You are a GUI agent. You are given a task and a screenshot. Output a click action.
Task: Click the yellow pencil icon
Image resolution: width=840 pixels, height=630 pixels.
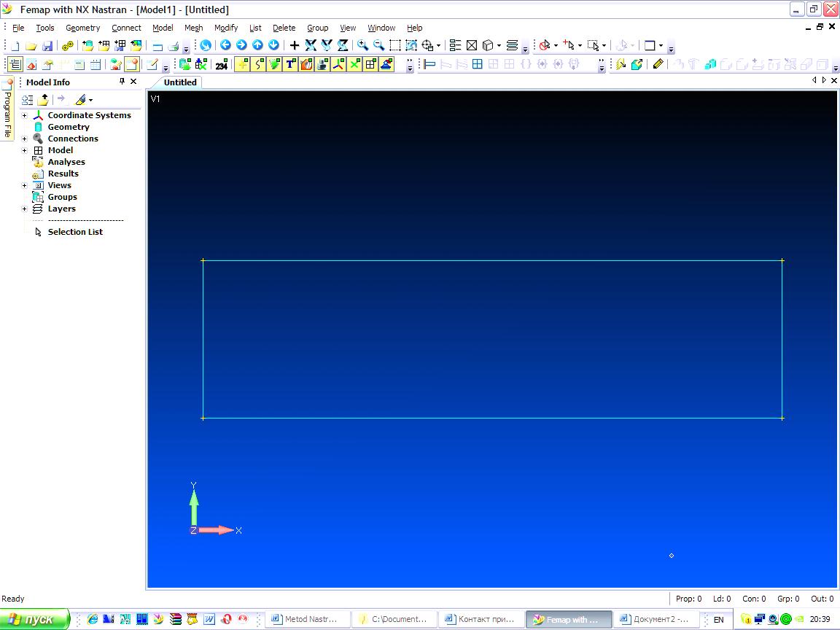[x=658, y=64]
